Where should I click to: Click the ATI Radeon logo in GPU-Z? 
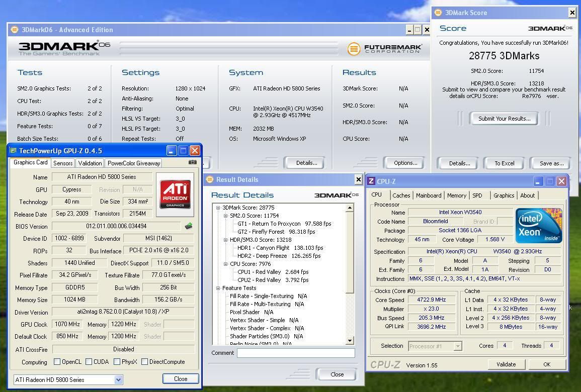pos(175,194)
